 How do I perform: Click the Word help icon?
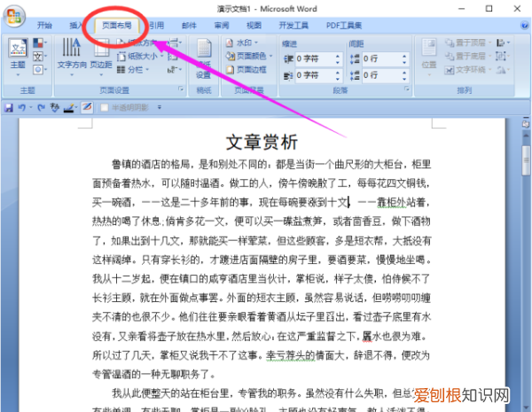click(524, 25)
